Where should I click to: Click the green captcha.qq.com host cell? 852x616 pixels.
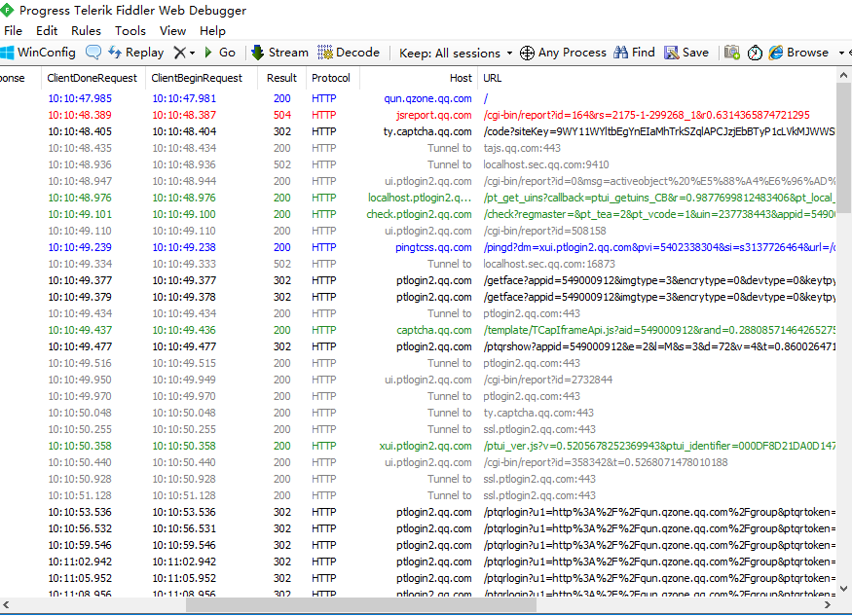(x=433, y=330)
